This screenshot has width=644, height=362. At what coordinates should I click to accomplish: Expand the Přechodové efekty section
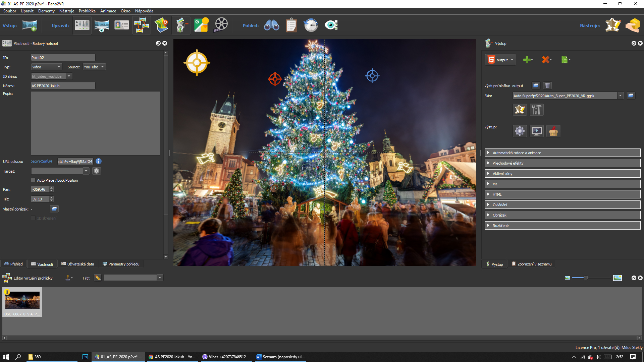point(562,163)
